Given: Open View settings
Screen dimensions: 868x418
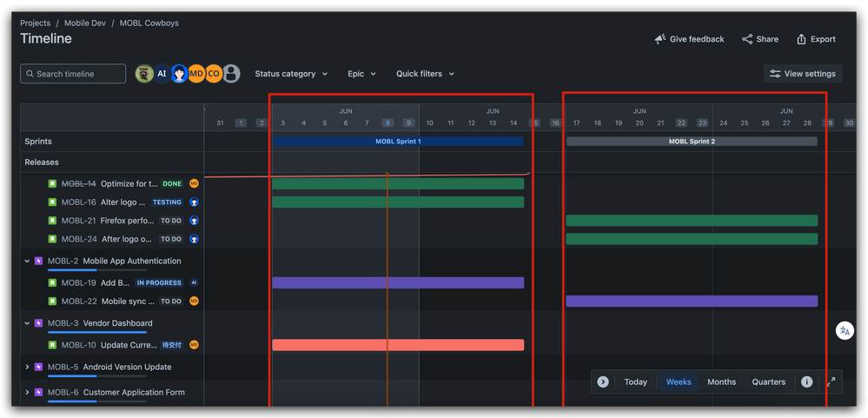Looking at the screenshot, I should click(802, 74).
